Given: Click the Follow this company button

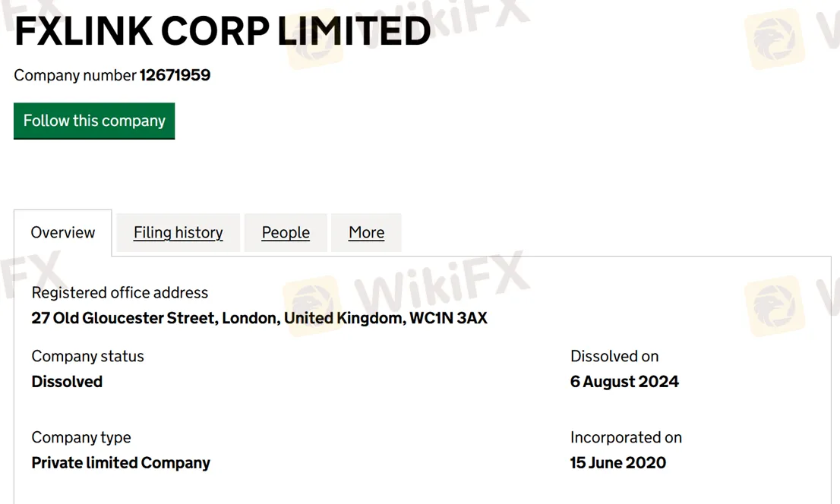Looking at the screenshot, I should click(94, 121).
